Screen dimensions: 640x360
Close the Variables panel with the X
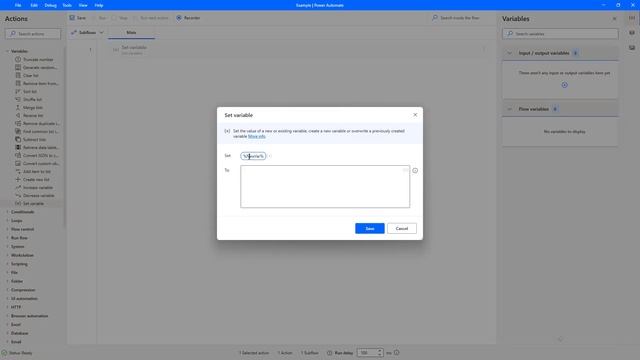[614, 19]
